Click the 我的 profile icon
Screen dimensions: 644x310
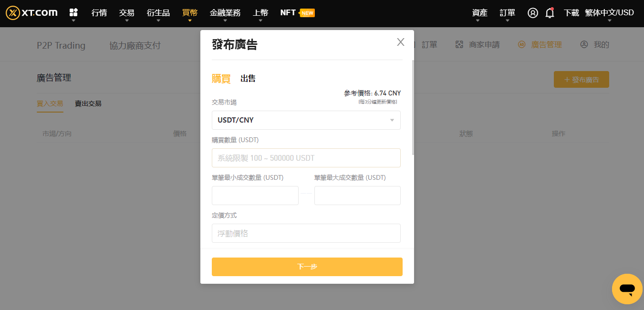pos(584,45)
